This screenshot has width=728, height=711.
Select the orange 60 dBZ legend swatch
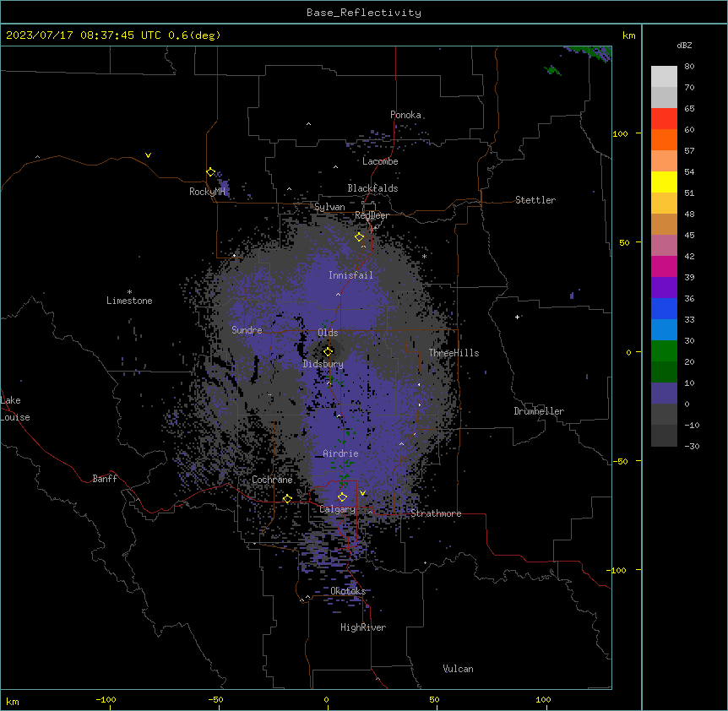click(x=664, y=139)
